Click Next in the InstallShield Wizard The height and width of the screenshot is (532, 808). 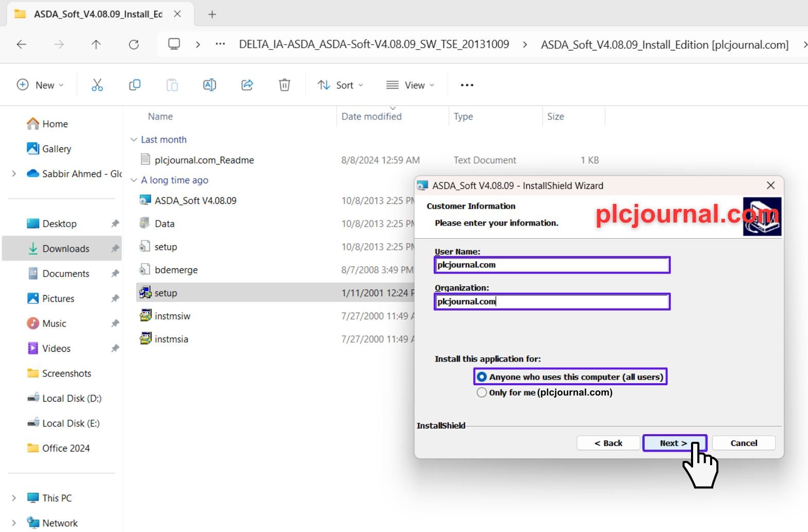(x=674, y=443)
